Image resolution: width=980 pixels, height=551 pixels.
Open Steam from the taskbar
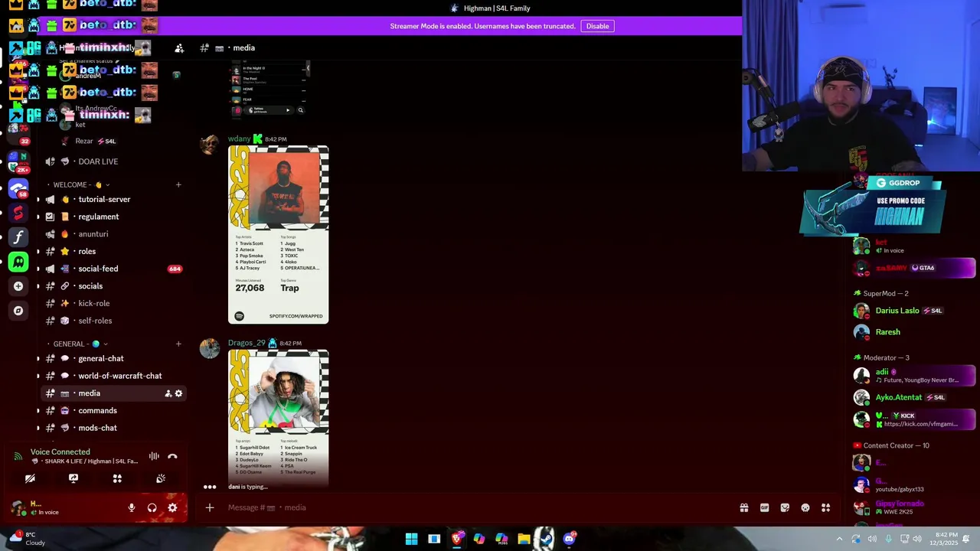(x=546, y=539)
